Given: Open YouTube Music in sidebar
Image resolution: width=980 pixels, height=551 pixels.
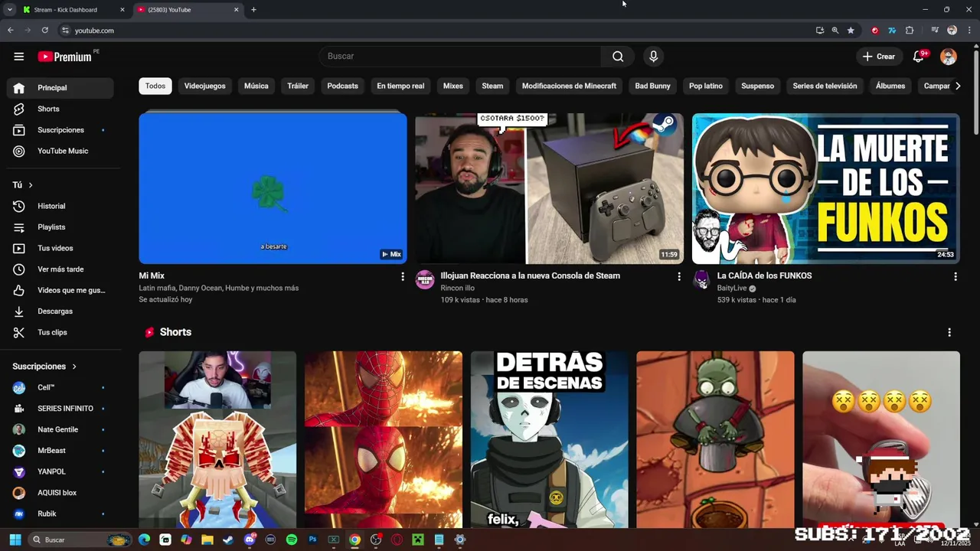Looking at the screenshot, I should [x=60, y=151].
